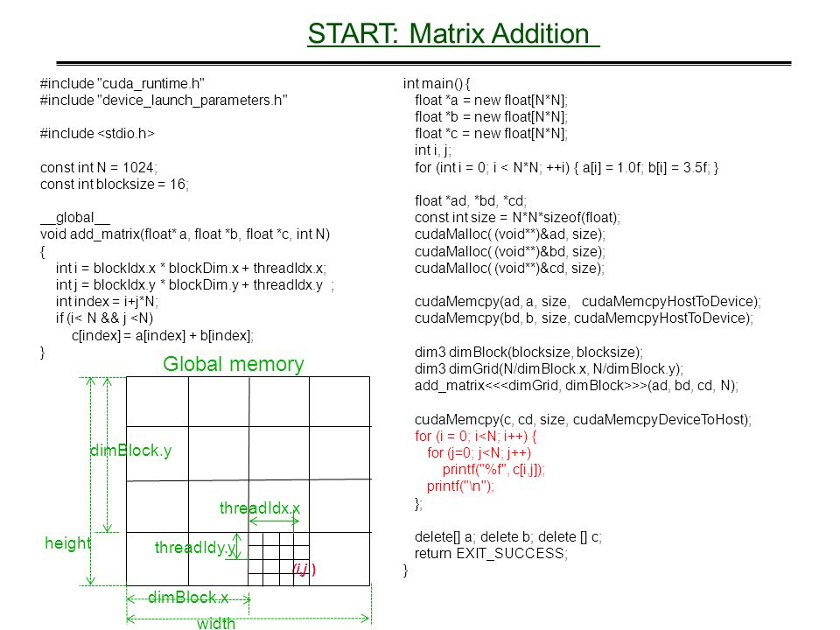Click the cudaMalloc line for &ad
This screenshot has height=630, width=840.
coord(509,234)
